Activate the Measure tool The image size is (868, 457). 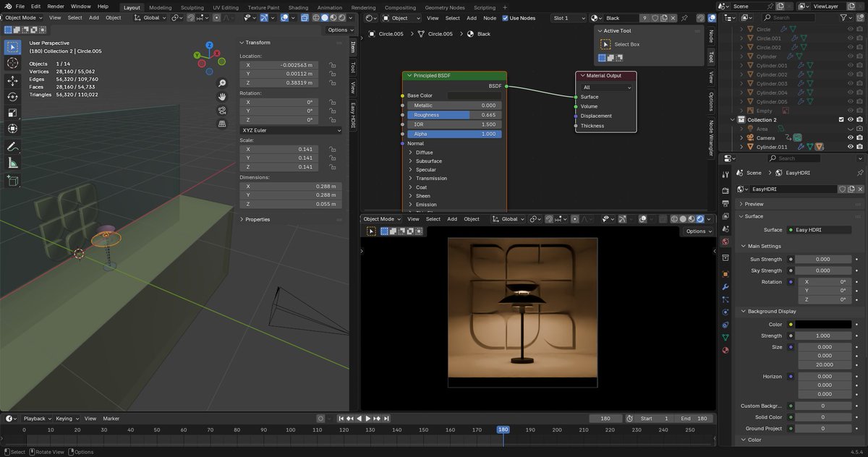tap(12, 163)
